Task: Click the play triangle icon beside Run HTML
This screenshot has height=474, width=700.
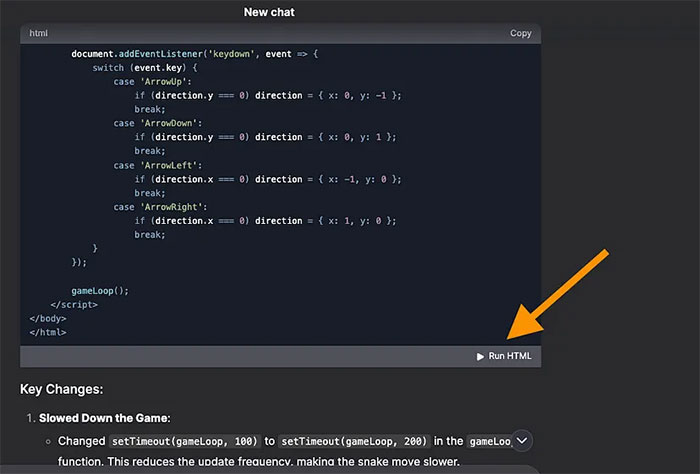Action: click(x=480, y=356)
